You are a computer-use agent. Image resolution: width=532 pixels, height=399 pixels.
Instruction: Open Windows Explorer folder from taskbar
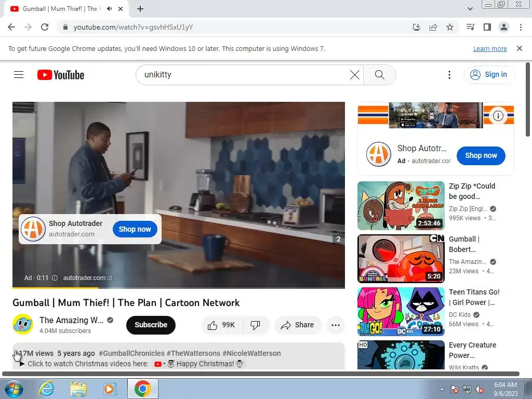tap(78, 389)
